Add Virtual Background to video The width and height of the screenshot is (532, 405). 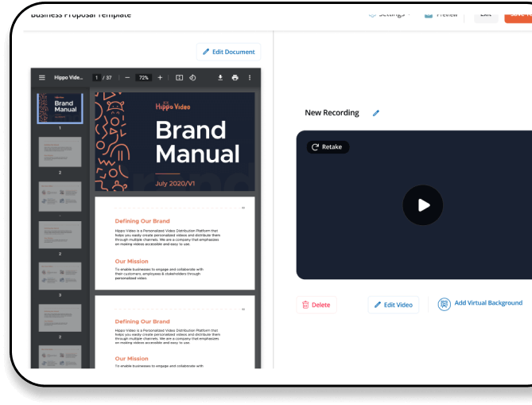pos(480,303)
